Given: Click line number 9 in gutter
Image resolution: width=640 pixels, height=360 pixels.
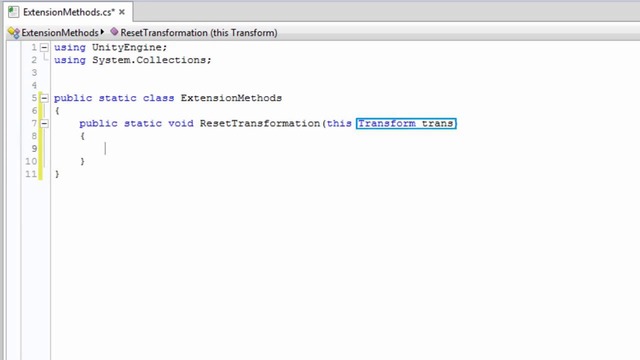Looking at the screenshot, I should (x=34, y=149).
